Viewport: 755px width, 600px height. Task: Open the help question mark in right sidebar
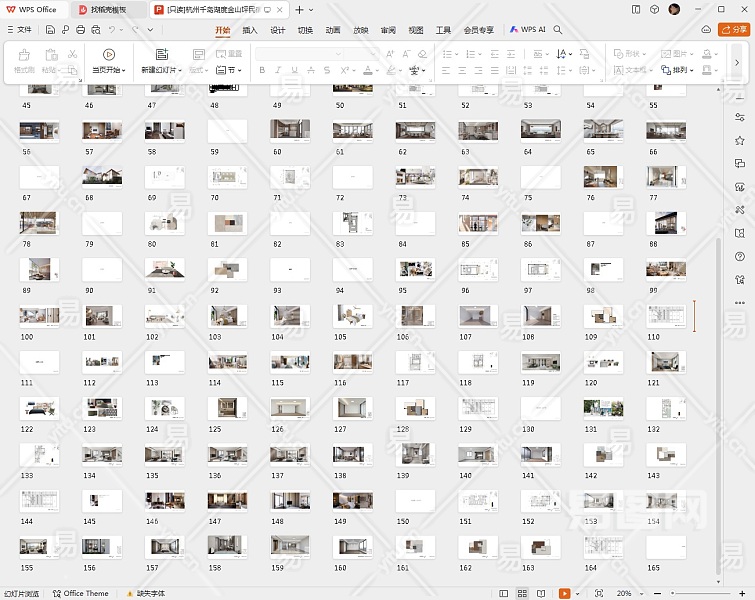pyautogui.click(x=740, y=256)
